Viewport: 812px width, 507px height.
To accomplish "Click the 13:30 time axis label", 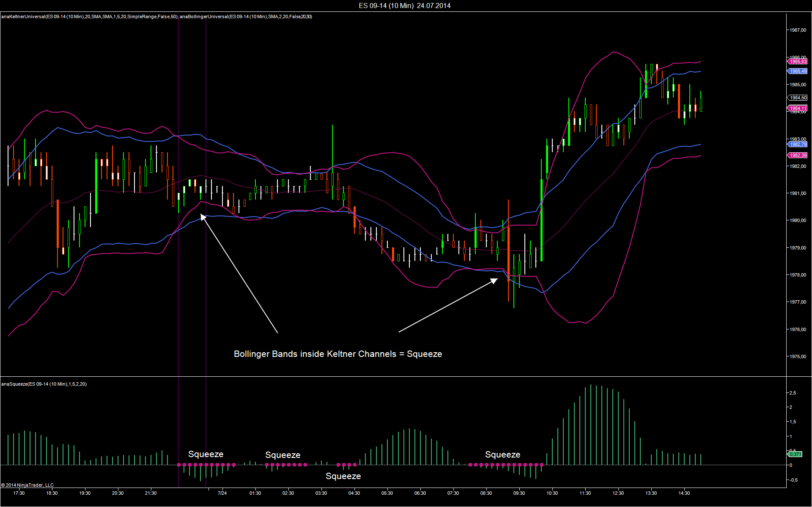I will (x=651, y=493).
